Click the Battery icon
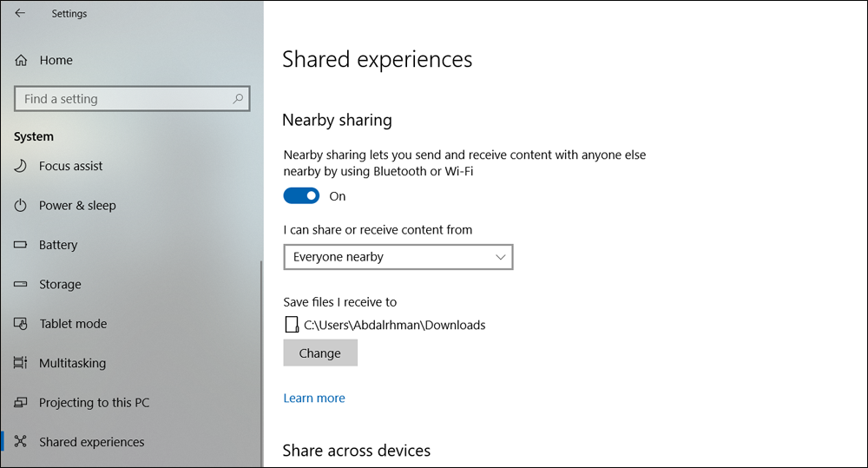 pyautogui.click(x=22, y=245)
